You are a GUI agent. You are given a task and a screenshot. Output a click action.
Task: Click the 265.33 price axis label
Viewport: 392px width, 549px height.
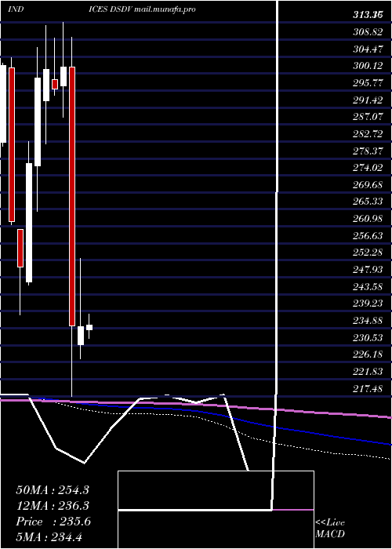click(368, 202)
